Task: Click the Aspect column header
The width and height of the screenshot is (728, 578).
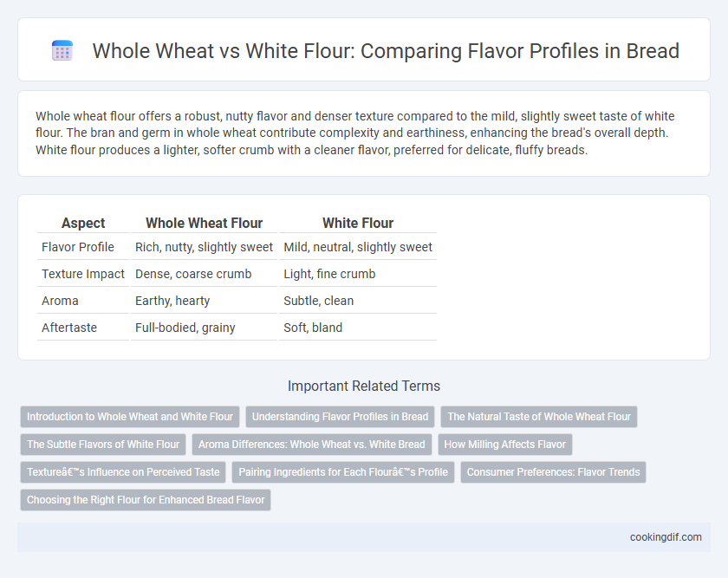Action: 83,223
